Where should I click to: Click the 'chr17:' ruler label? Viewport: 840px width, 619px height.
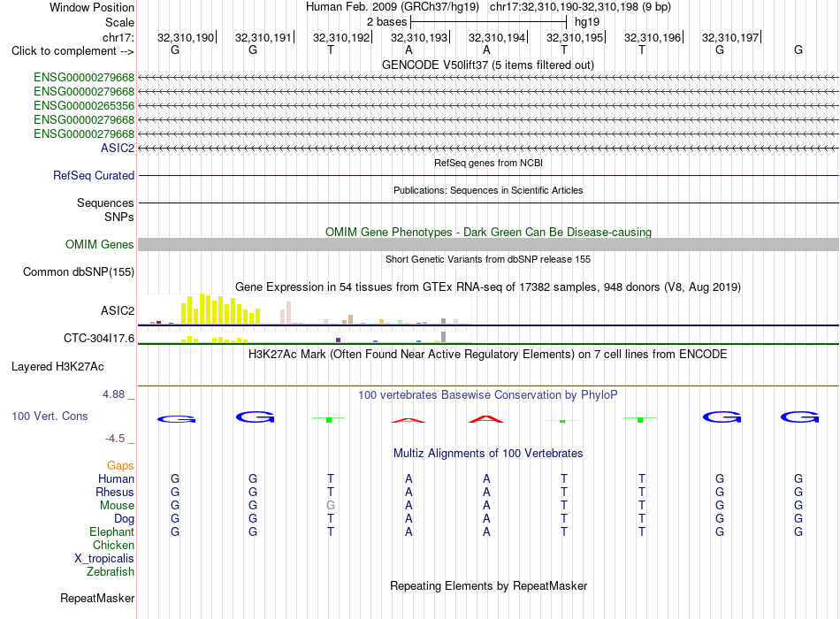coord(118,37)
